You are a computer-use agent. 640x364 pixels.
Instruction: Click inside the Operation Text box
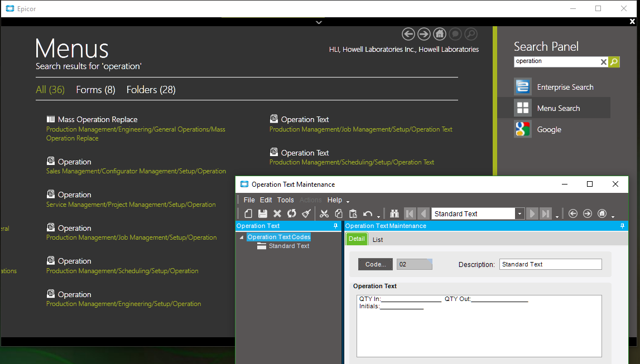pos(479,326)
